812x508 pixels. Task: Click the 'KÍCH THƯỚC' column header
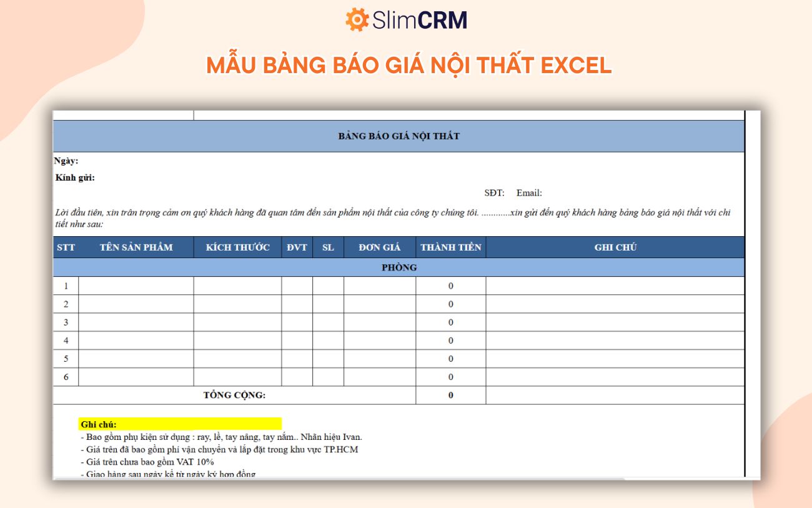pos(238,247)
